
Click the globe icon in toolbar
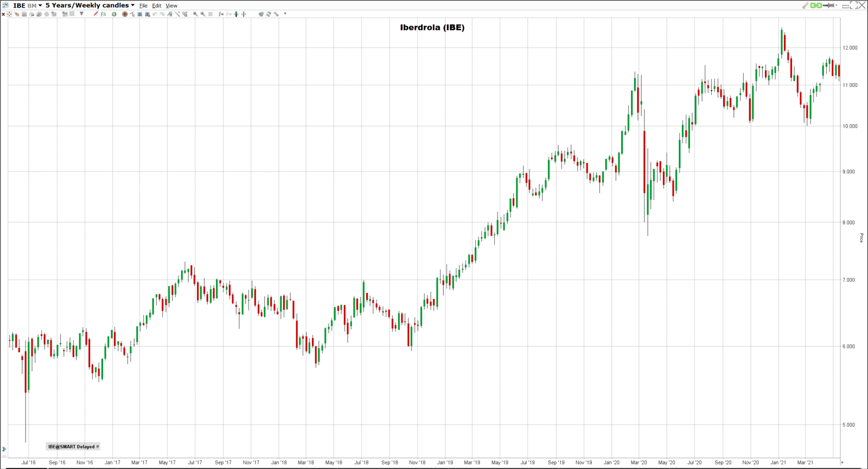coord(261,14)
